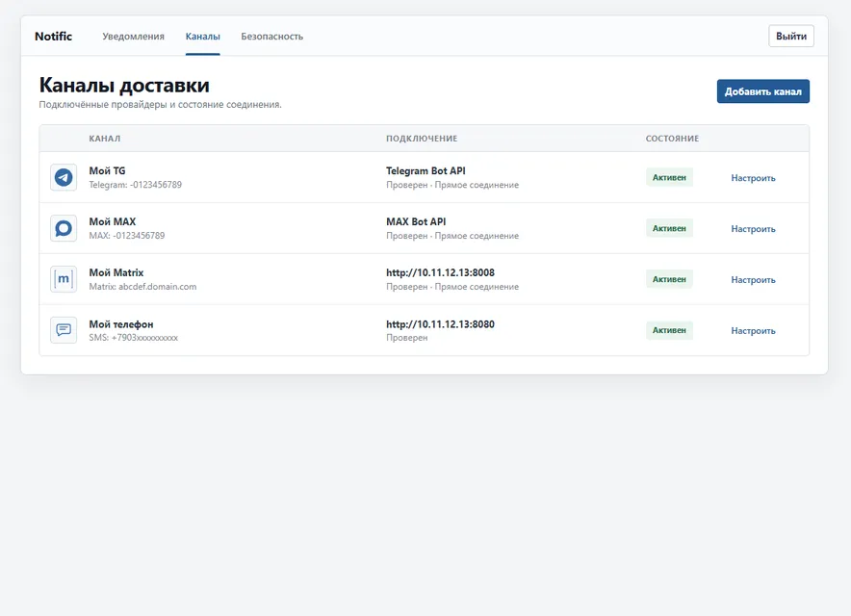Click the address http://10.11.12.13:8008
The image size is (851, 616).
coord(441,272)
